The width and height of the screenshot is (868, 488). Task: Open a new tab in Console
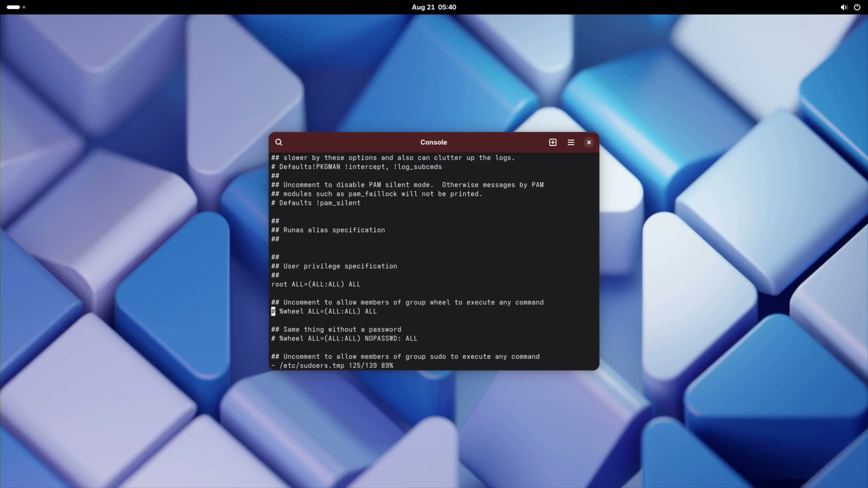pyautogui.click(x=553, y=143)
